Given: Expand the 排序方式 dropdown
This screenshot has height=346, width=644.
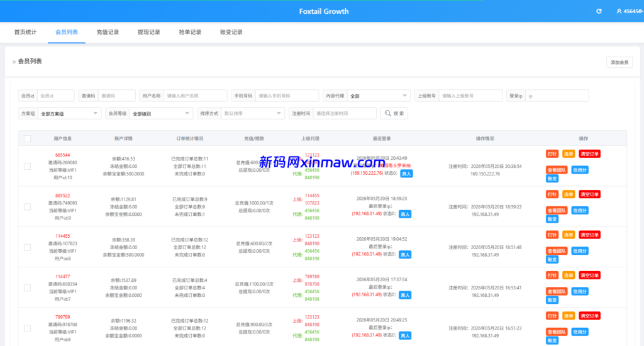Looking at the screenshot, I should pos(253,113).
